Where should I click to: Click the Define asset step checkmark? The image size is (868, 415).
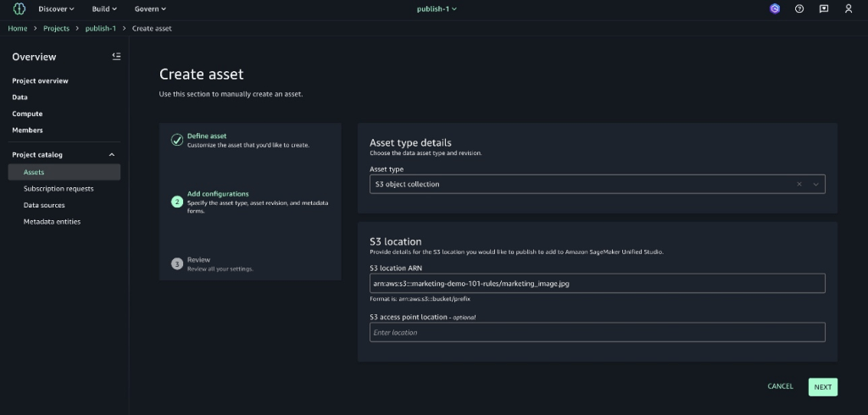pyautogui.click(x=177, y=140)
